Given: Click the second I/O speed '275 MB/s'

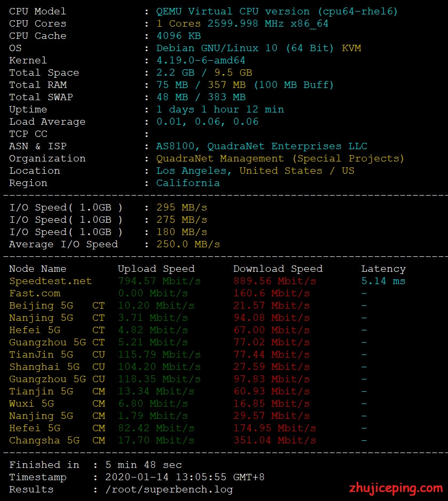Looking at the screenshot, I should click(x=182, y=220).
